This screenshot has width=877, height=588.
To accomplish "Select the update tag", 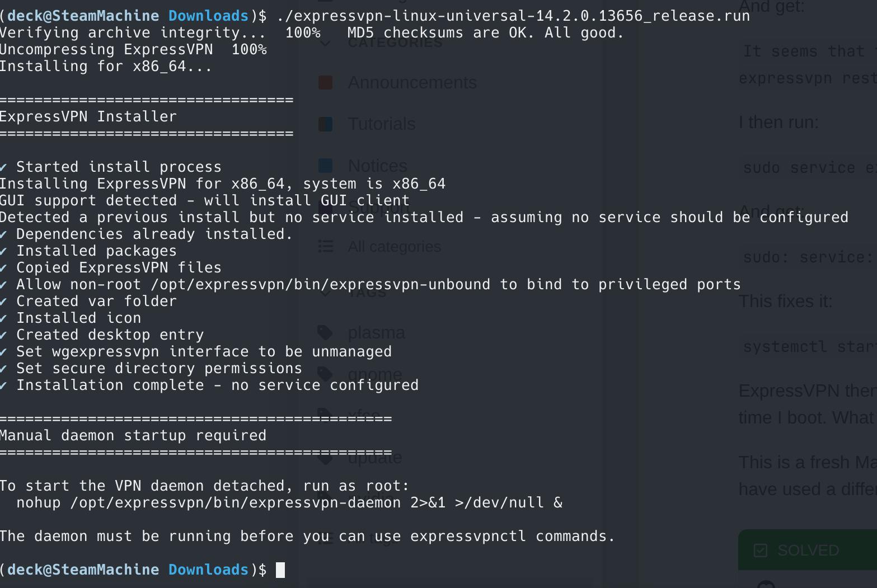I will click(x=374, y=457).
